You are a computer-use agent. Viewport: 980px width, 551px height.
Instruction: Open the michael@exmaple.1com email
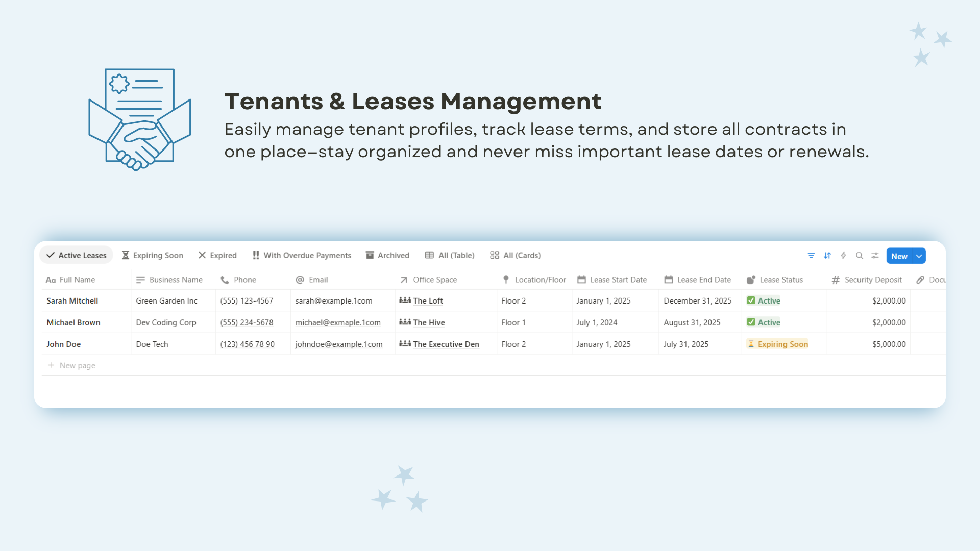click(338, 322)
